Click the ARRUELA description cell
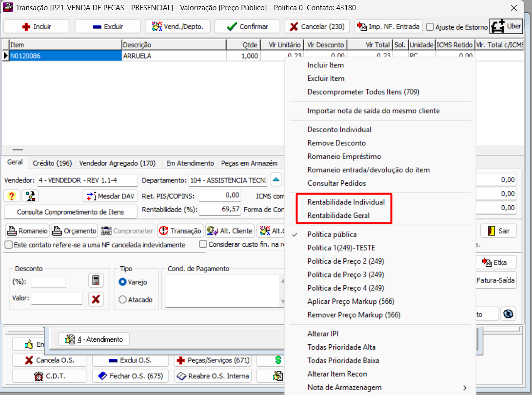 pyautogui.click(x=174, y=56)
